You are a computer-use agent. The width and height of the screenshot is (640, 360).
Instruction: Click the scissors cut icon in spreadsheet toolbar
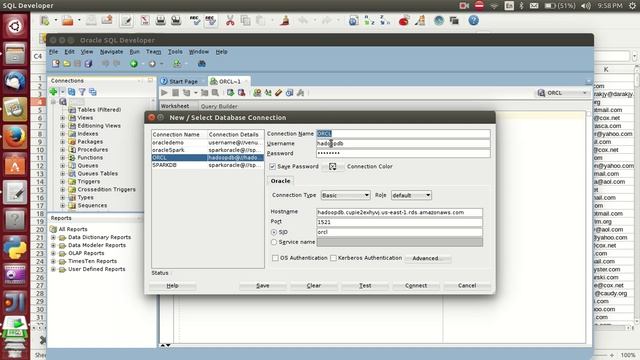[x=230, y=21]
